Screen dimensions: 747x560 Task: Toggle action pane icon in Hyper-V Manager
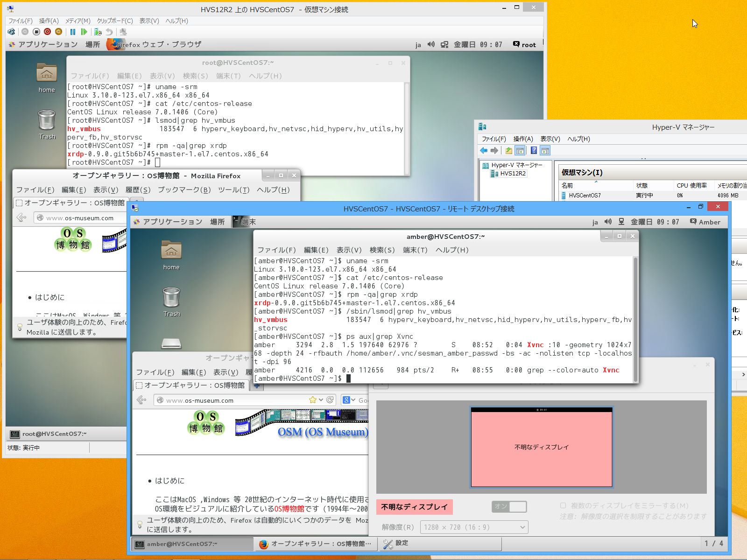[x=545, y=150]
